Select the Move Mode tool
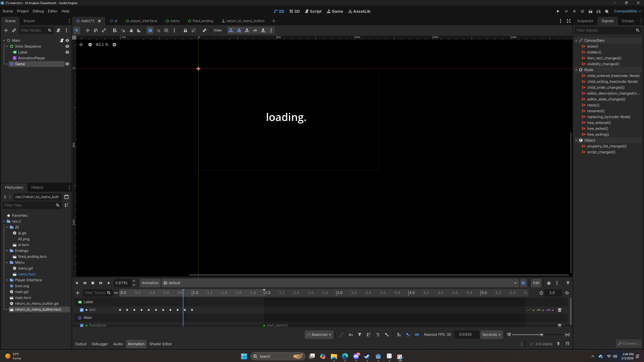Image resolution: width=644 pixels, height=362 pixels. click(87, 31)
